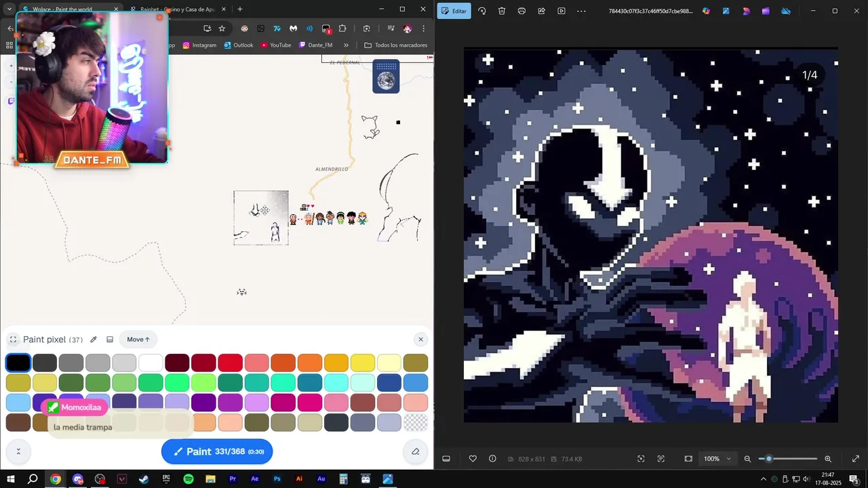Collapse the color palette panel
The image size is (868, 488).
tap(18, 451)
